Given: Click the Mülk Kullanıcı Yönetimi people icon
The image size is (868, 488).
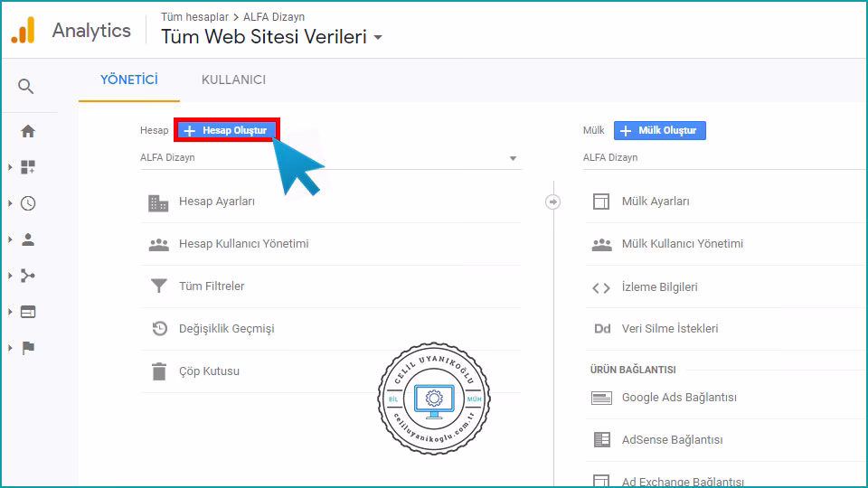Looking at the screenshot, I should 602,245.
